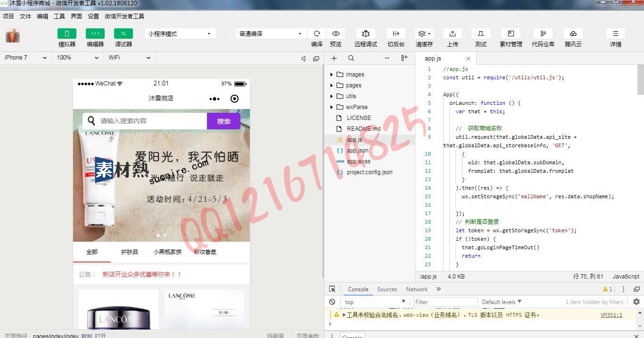Open the 普通编译 compile mode dropdown
This screenshot has width=644, height=338.
pyautogui.click(x=271, y=34)
